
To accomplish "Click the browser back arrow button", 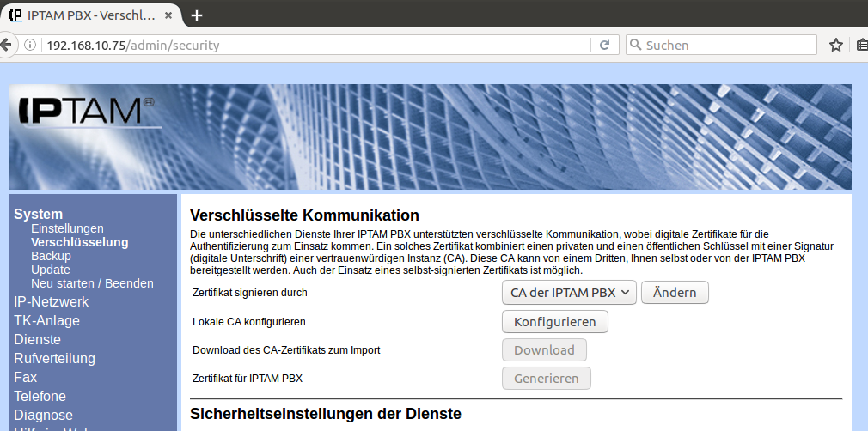I will (x=5, y=45).
